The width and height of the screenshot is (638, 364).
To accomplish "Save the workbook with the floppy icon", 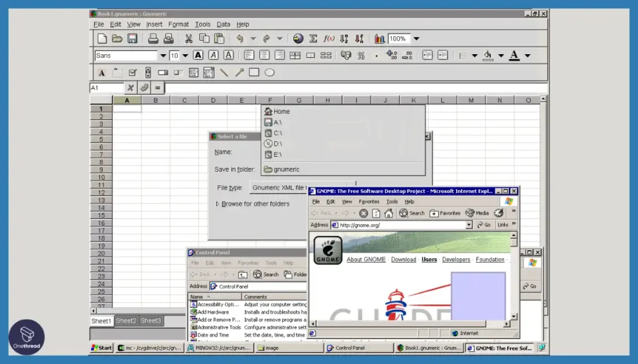I will (x=132, y=39).
